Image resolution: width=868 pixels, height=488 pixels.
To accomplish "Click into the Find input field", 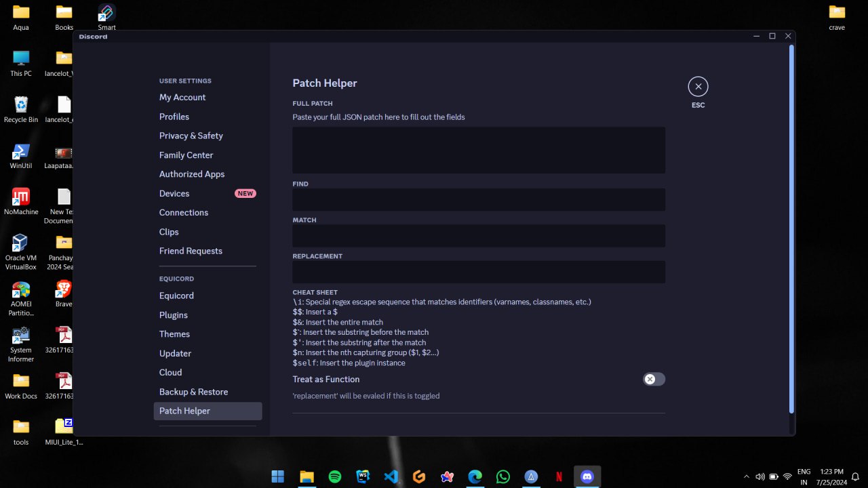I will point(479,199).
